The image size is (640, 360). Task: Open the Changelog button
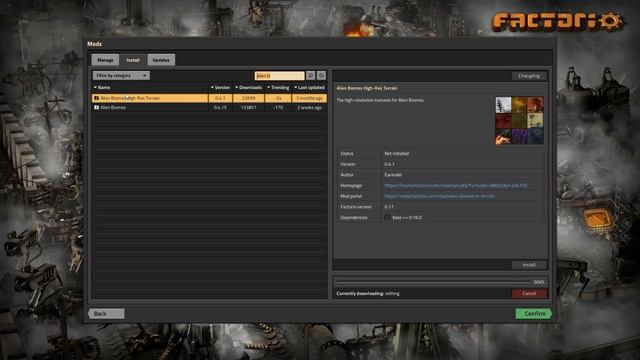[x=529, y=76]
